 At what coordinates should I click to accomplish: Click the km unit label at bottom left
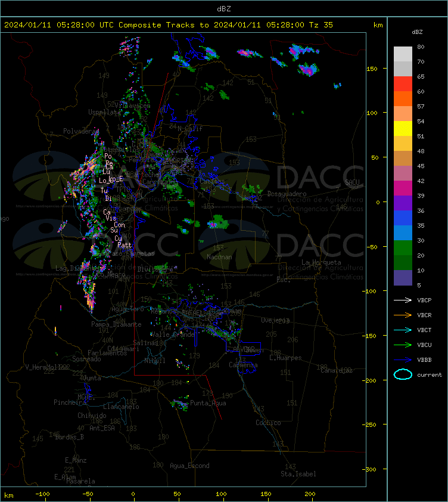(9, 495)
